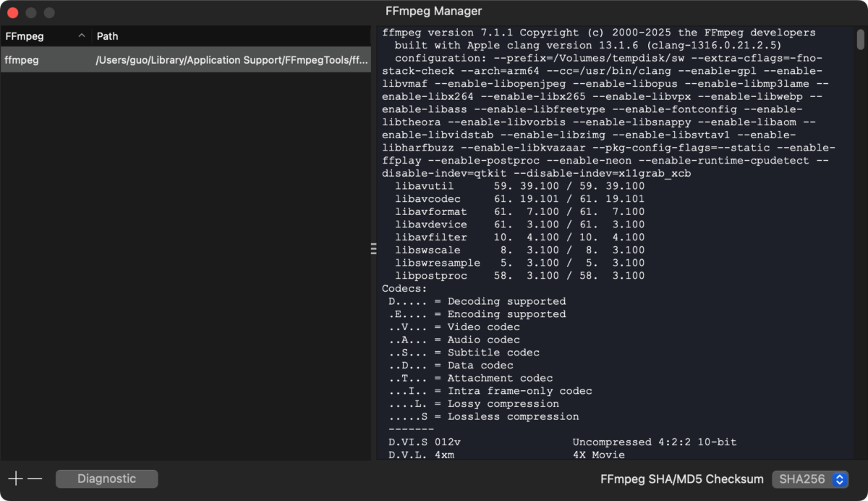Click the 'Audio codec' legend line

click(x=454, y=340)
